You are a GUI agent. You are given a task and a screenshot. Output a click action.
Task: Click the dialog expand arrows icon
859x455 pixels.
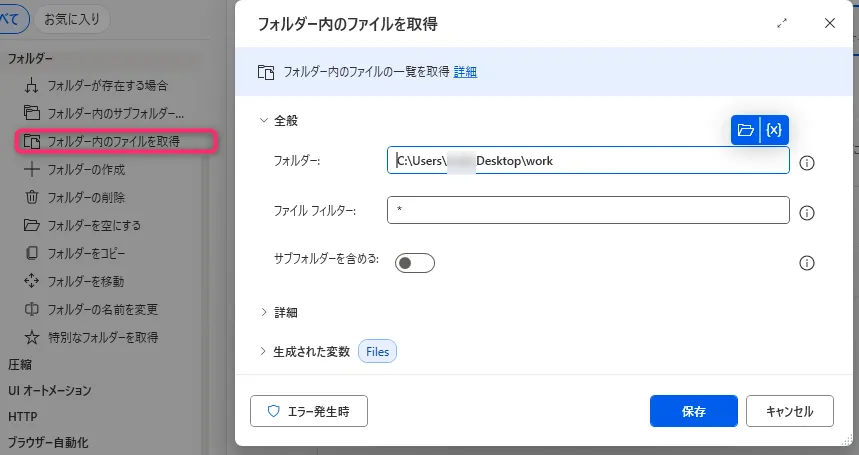click(782, 23)
